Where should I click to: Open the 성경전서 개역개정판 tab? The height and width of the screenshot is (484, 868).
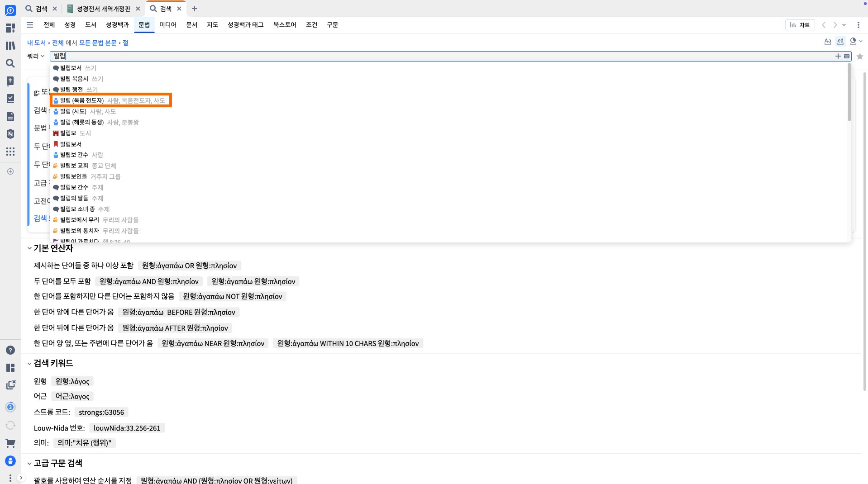[x=103, y=9]
